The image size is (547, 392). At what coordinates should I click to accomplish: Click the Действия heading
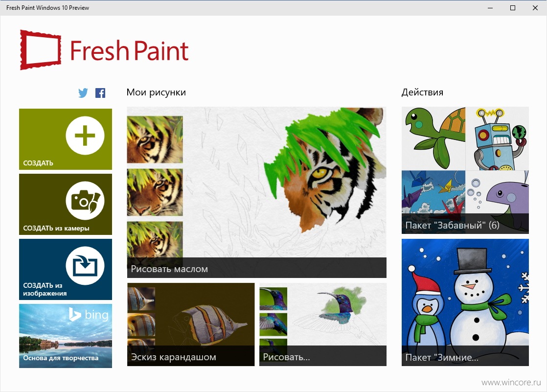(x=422, y=92)
